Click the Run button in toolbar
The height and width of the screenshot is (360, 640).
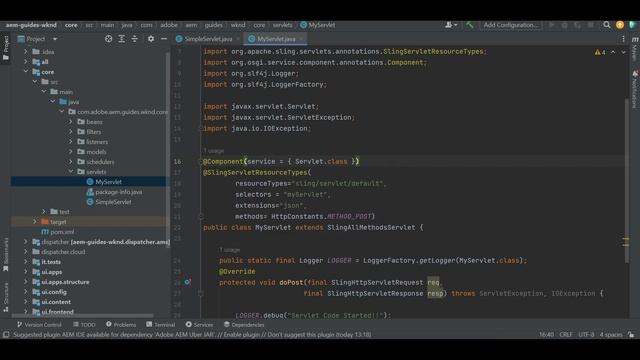click(x=551, y=25)
